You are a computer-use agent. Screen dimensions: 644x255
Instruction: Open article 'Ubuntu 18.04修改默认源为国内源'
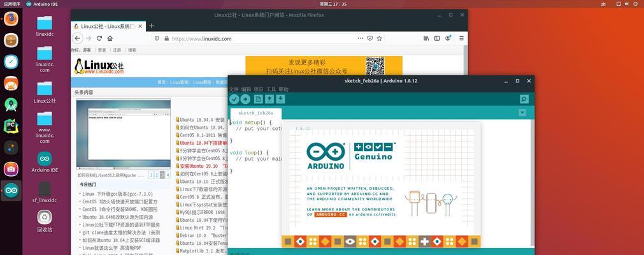[117, 217]
